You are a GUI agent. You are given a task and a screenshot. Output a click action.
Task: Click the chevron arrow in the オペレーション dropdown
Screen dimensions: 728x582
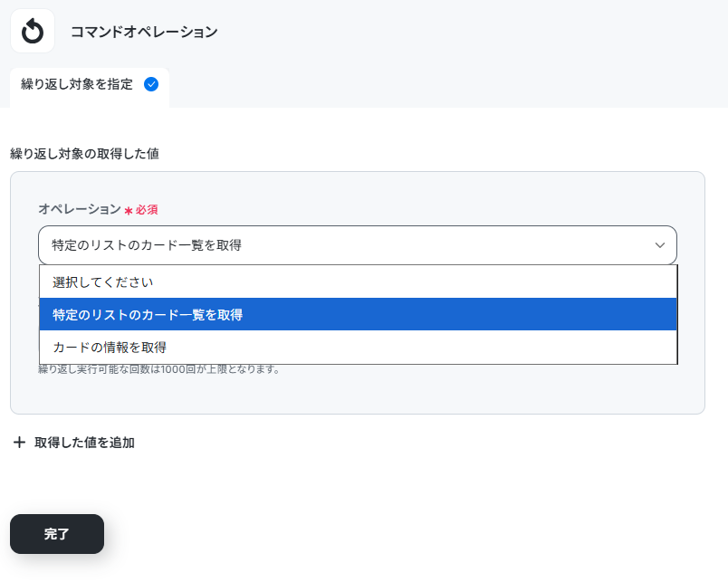point(660,245)
